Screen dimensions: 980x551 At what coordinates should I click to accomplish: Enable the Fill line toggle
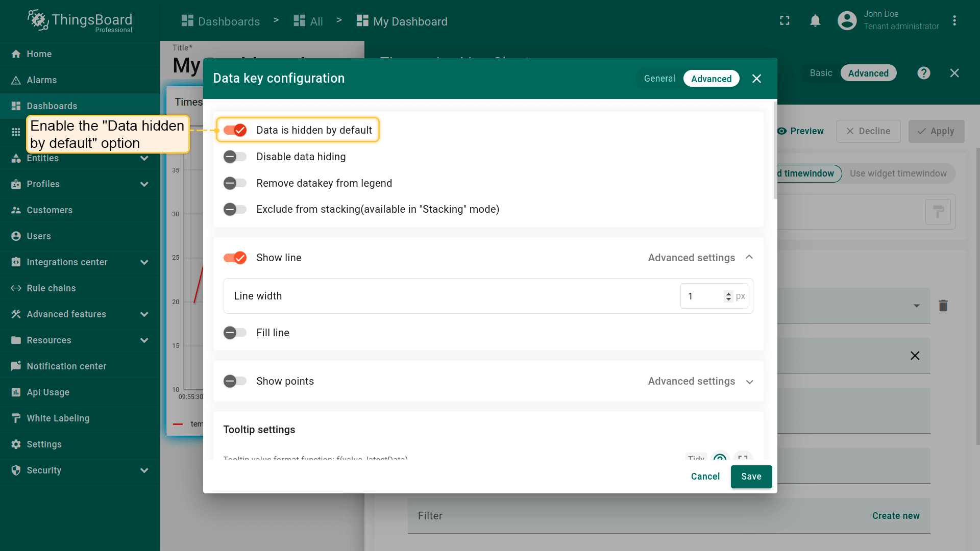235,333
